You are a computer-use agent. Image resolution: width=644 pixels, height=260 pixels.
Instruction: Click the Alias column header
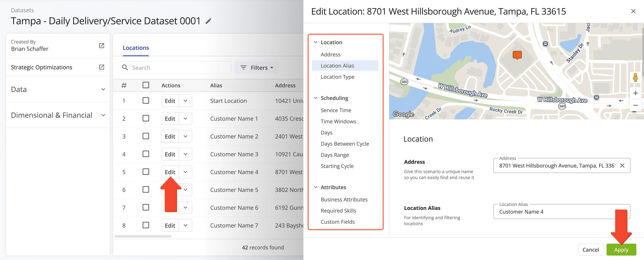pos(216,85)
